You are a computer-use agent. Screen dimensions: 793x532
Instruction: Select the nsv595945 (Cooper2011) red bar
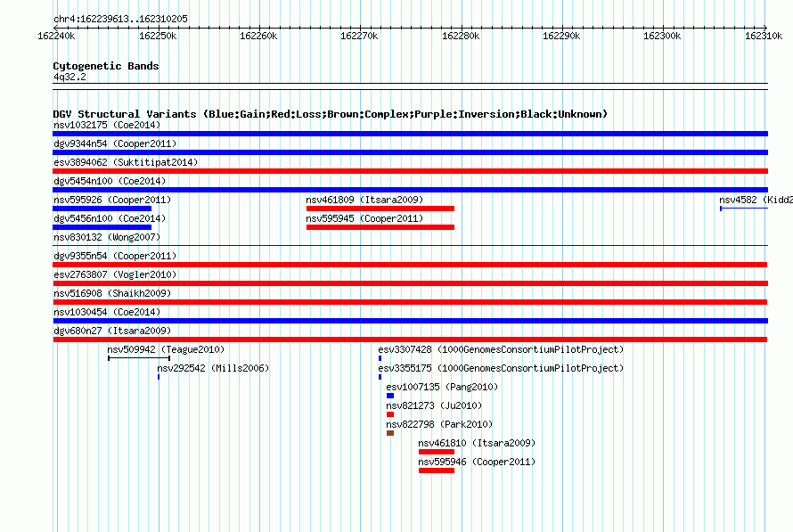pyautogui.click(x=380, y=227)
